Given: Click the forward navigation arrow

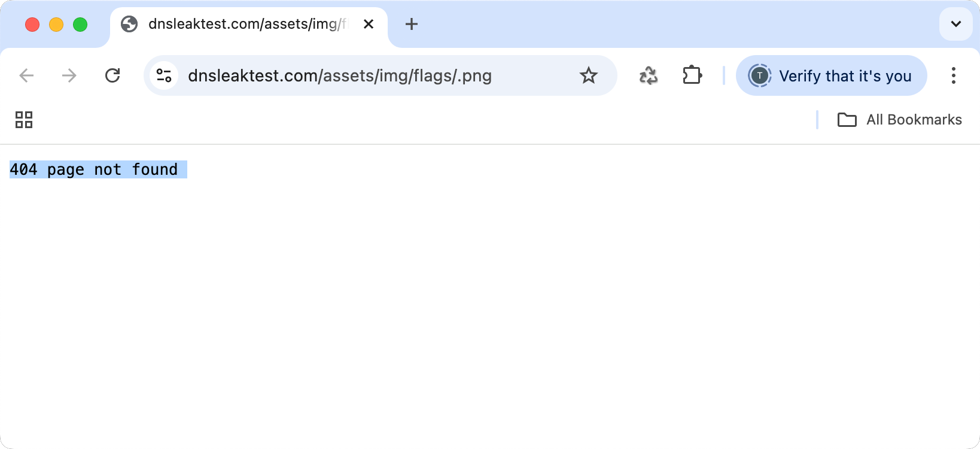Looking at the screenshot, I should [x=69, y=75].
